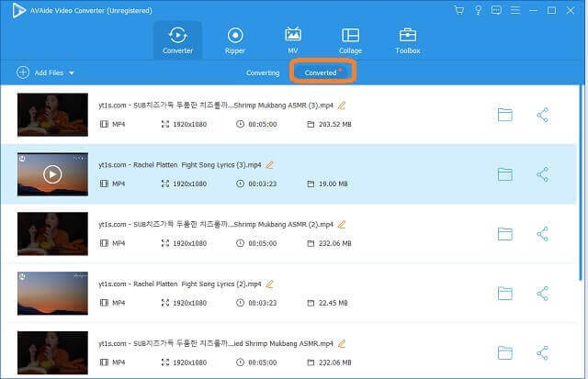Share Shrimp Mukbang ASMR (2).mp4
The height and width of the screenshot is (379, 588).
click(543, 234)
